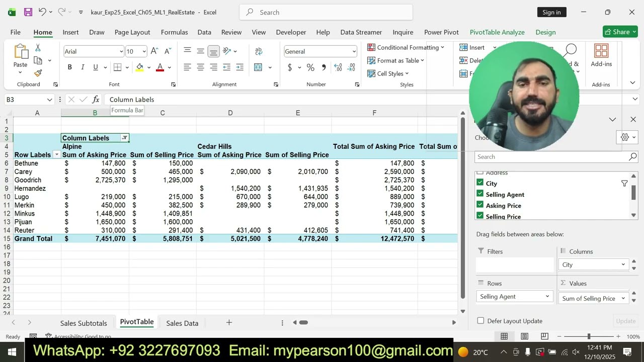Enable Defer Layout Update checkbox
644x362 pixels.
click(x=480, y=321)
